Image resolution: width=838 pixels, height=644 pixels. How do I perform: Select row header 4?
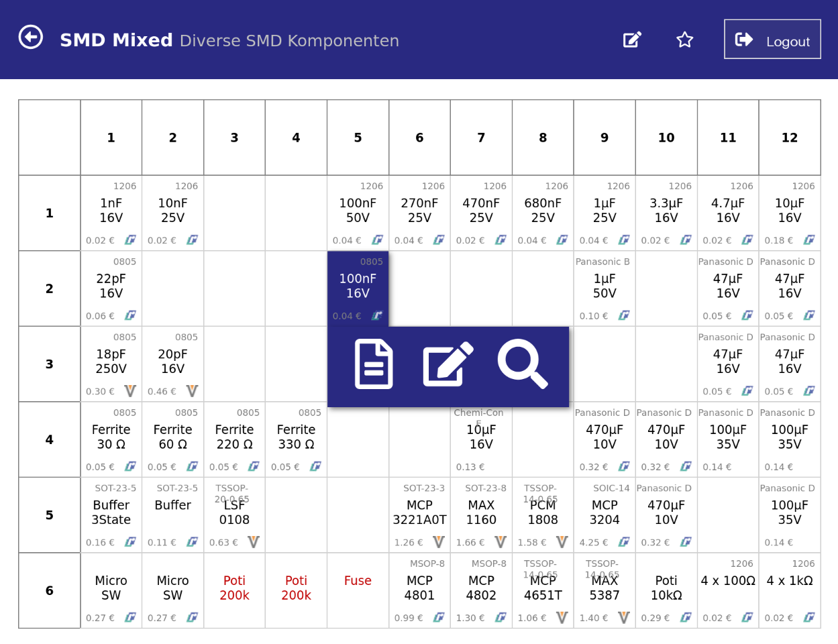50,439
